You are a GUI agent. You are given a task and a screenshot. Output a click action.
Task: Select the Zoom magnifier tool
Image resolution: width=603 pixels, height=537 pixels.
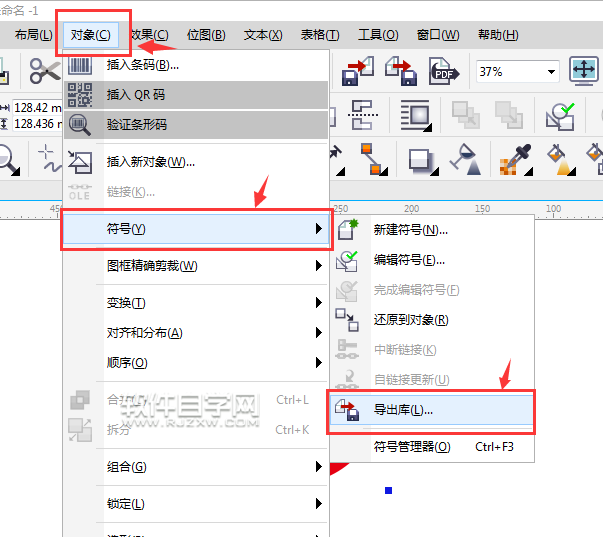8,160
